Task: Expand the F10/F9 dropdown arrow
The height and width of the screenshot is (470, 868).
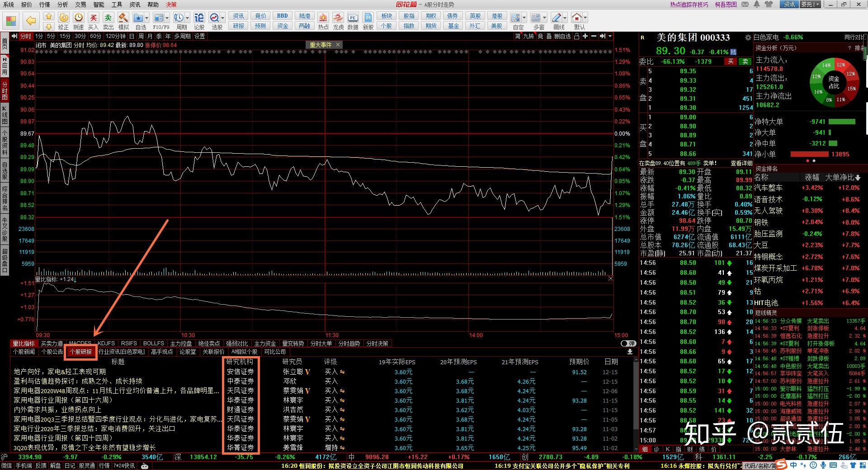Action: 167,18
